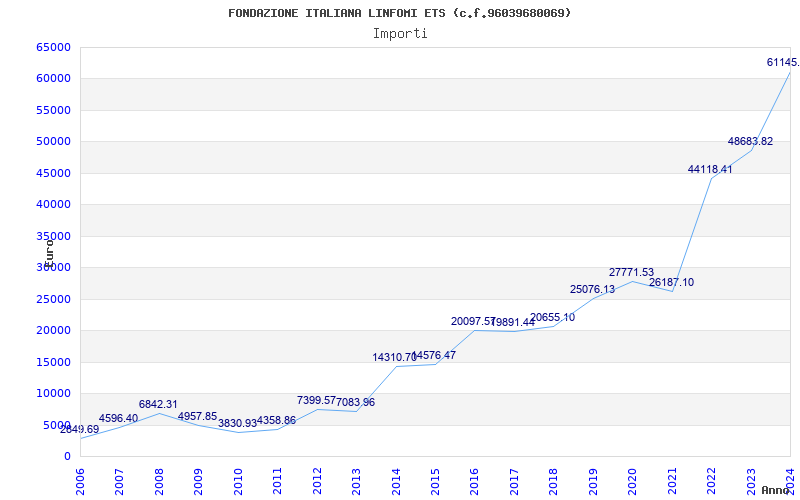
Task: Select the 27771.53 peak label at 2020
Action: coord(631,272)
